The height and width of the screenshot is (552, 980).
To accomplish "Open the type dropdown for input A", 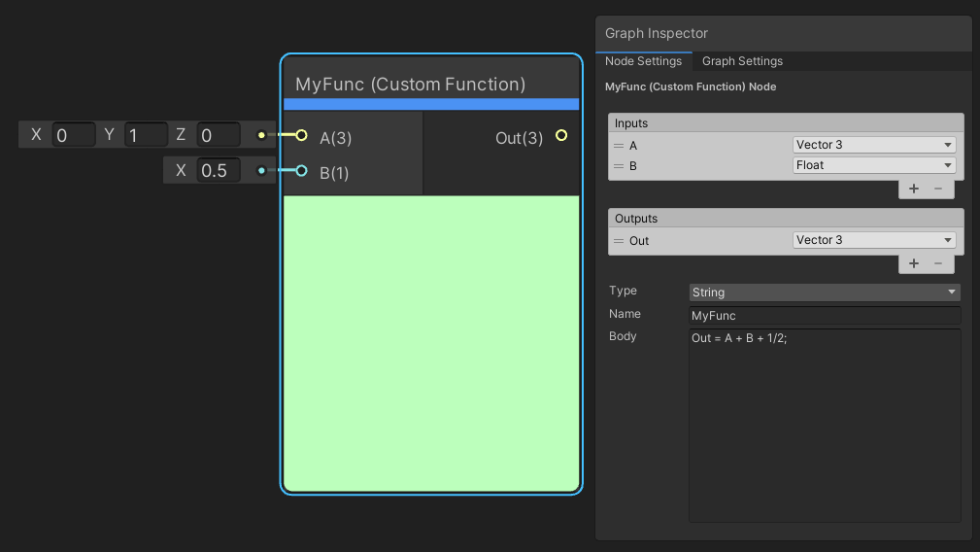I will coord(874,145).
